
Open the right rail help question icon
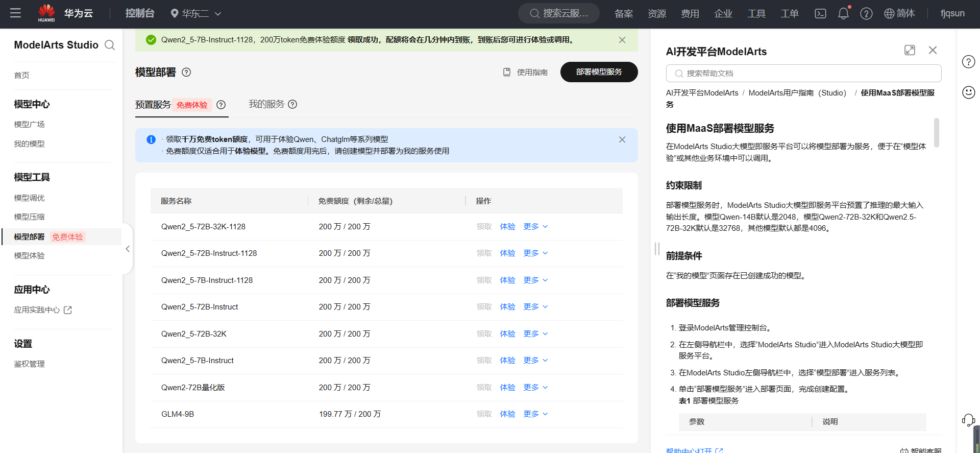[968, 62]
